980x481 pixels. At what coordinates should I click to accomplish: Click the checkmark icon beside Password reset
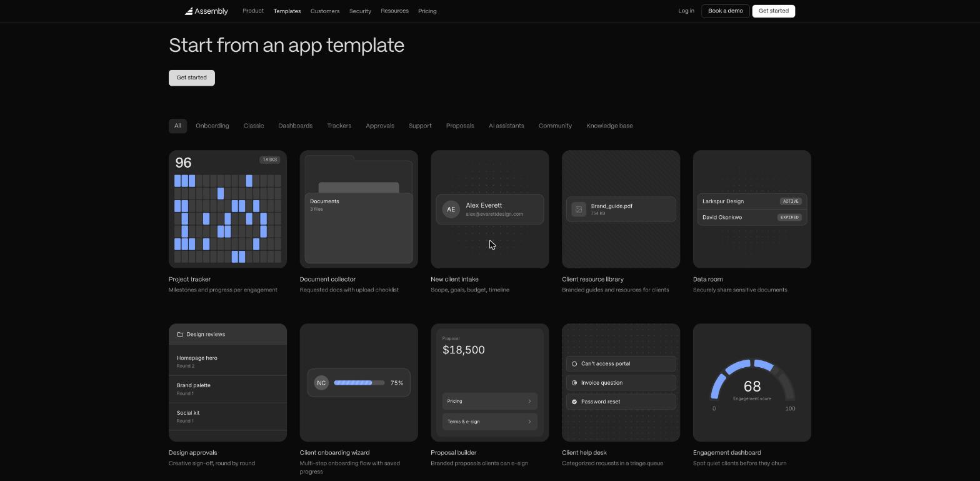pos(574,402)
